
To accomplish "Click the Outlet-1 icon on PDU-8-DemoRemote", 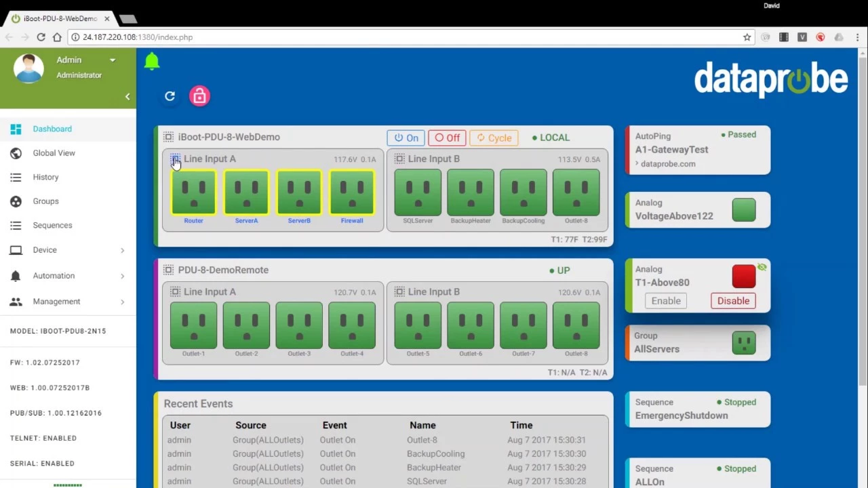I will 193,325.
